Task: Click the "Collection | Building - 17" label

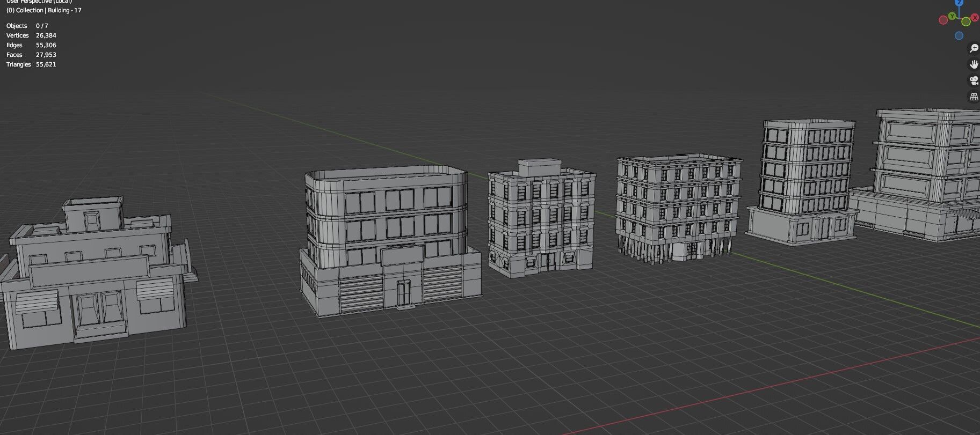Action: (x=49, y=10)
